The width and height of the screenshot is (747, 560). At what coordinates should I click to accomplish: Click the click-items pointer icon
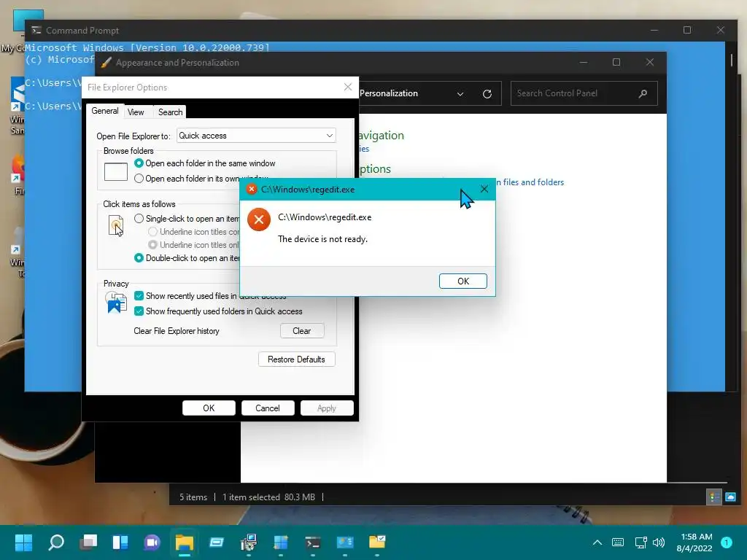(116, 226)
